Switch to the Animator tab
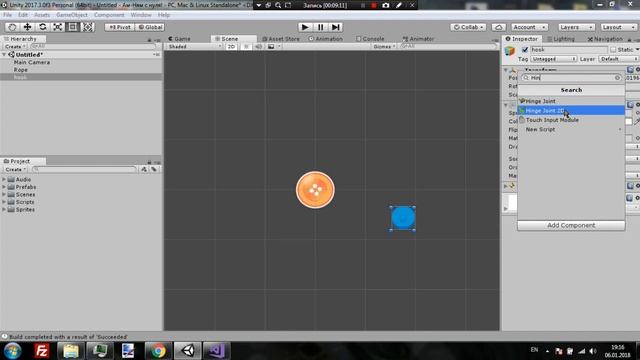The height and width of the screenshot is (360, 640). tap(418, 39)
